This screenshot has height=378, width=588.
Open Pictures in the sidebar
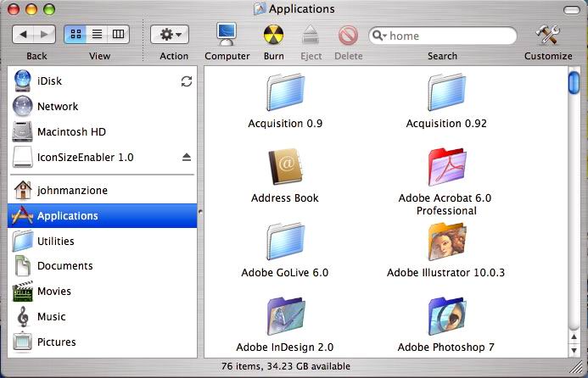pos(102,342)
